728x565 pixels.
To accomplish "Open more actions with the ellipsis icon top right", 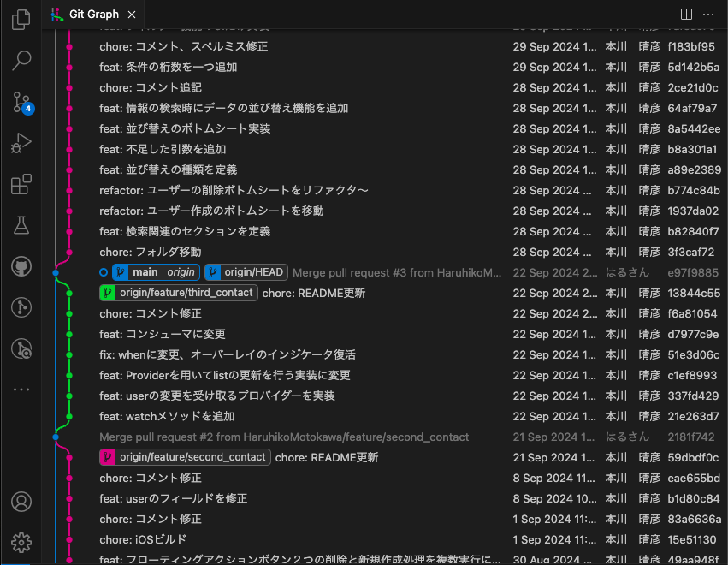I will [709, 14].
